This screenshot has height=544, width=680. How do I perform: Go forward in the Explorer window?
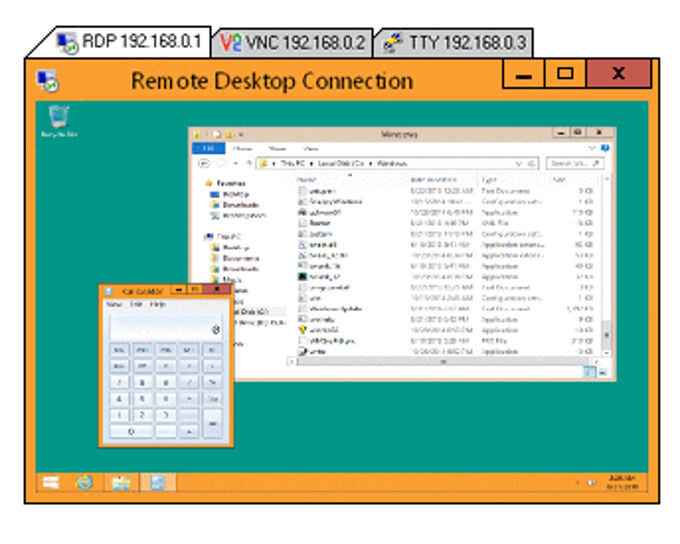tap(221, 164)
